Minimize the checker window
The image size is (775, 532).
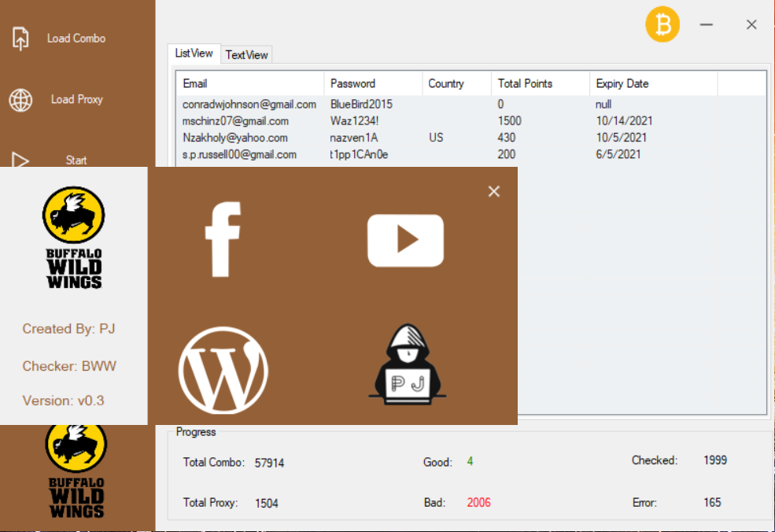(707, 24)
